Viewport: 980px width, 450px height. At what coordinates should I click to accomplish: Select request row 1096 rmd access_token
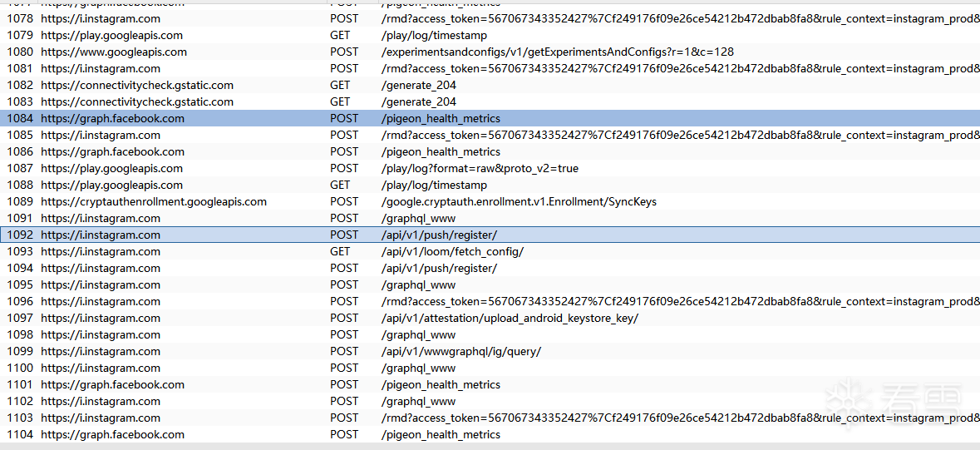pos(490,302)
